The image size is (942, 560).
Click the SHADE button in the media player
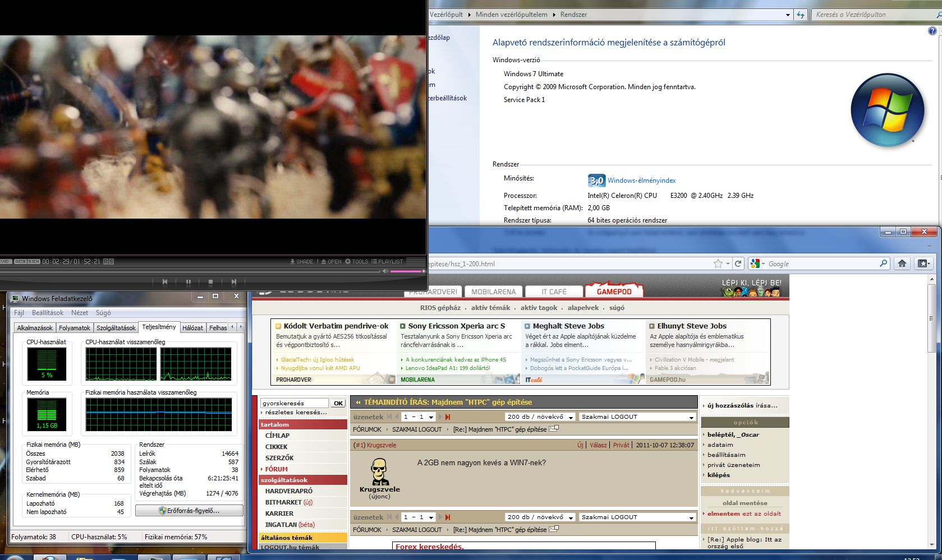[302, 261]
